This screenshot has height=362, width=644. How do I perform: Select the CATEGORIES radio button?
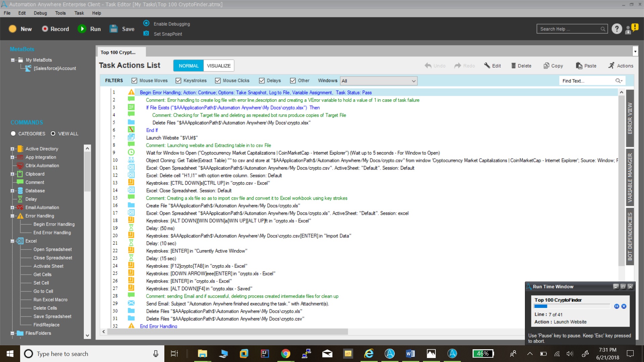[x=13, y=133]
